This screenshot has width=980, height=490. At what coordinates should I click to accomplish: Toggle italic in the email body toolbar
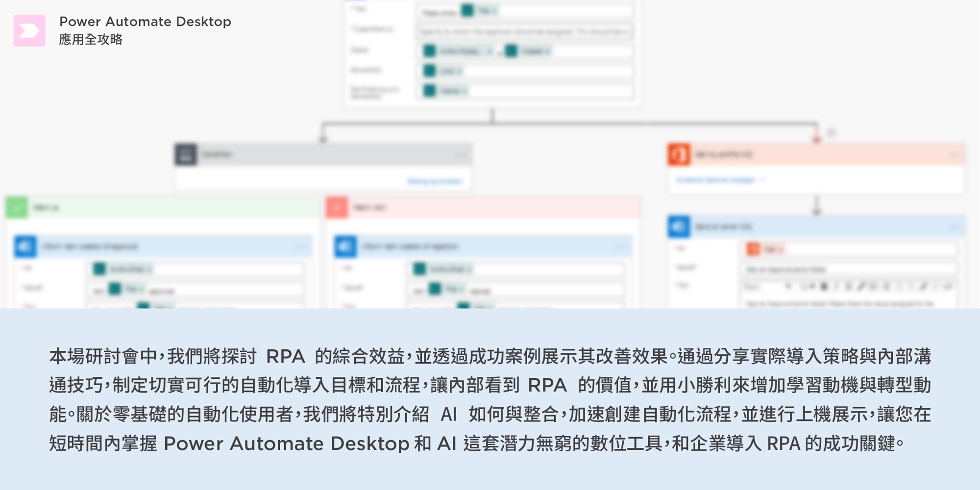point(836,287)
